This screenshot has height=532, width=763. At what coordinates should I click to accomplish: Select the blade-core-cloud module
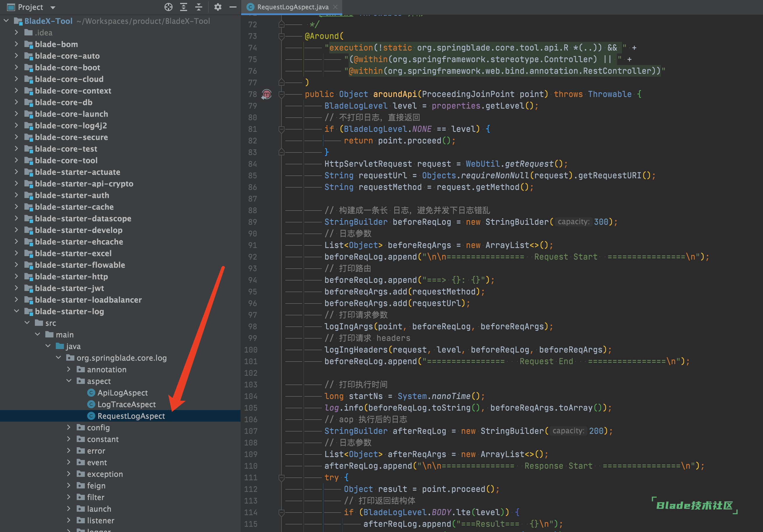point(69,79)
